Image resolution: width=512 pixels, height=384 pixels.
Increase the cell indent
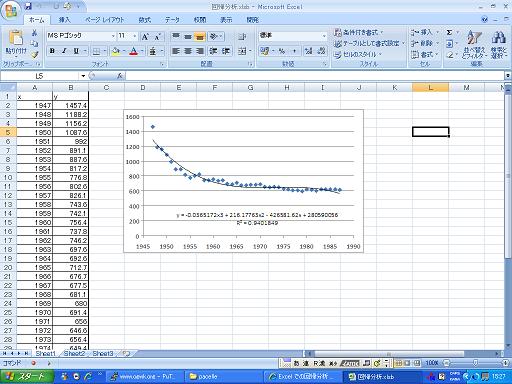(226, 51)
